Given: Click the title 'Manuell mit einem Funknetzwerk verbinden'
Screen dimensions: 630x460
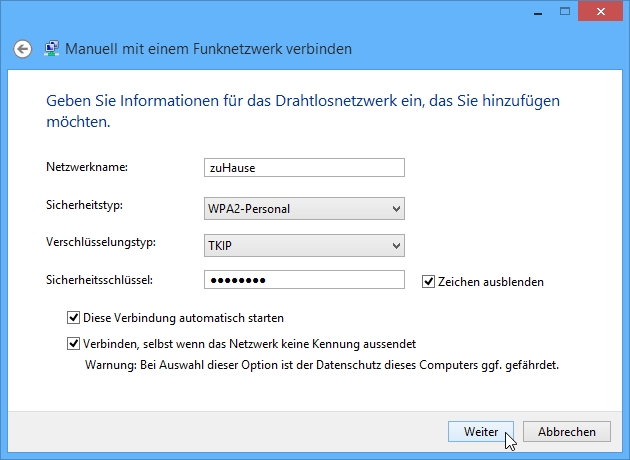Looking at the screenshot, I should 209,48.
